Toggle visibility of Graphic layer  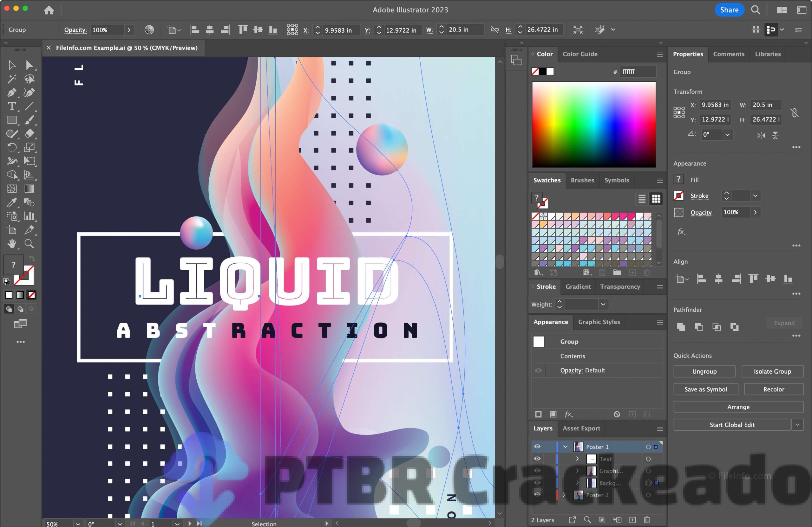coord(537,470)
